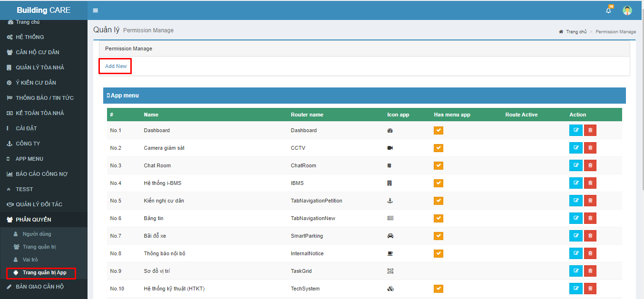Toggle Has menu app for Thông báo nội bộ
This screenshot has width=644, height=299.
(x=439, y=253)
